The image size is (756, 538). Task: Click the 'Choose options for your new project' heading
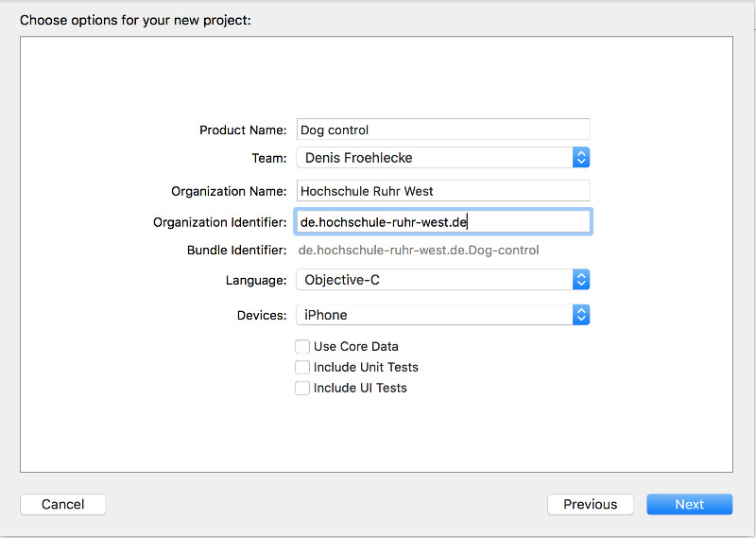click(135, 19)
